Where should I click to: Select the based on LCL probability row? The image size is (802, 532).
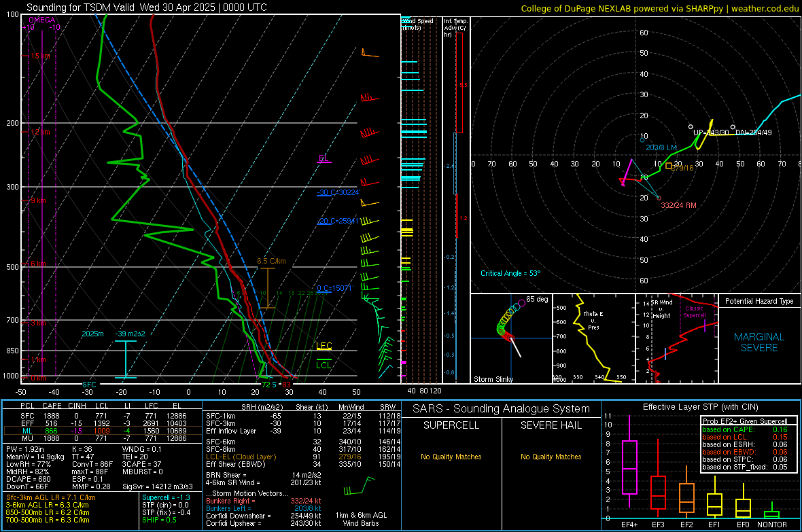pos(745,437)
